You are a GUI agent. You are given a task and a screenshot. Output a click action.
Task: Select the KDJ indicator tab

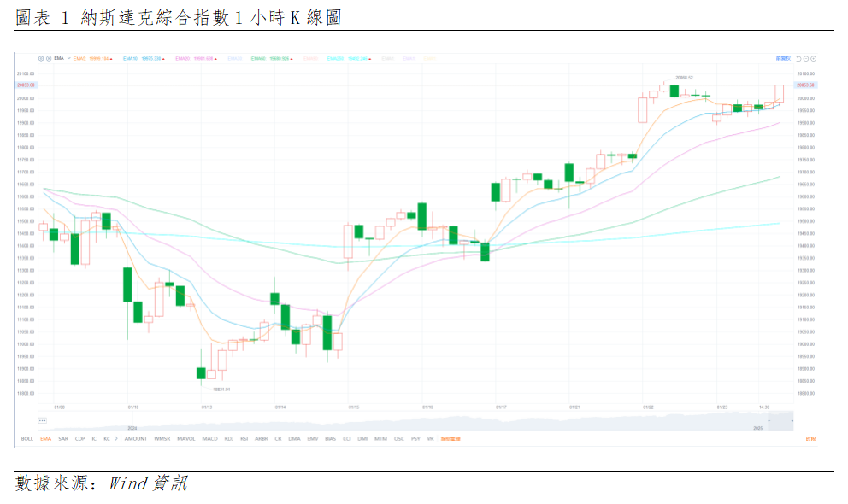pos(228,438)
